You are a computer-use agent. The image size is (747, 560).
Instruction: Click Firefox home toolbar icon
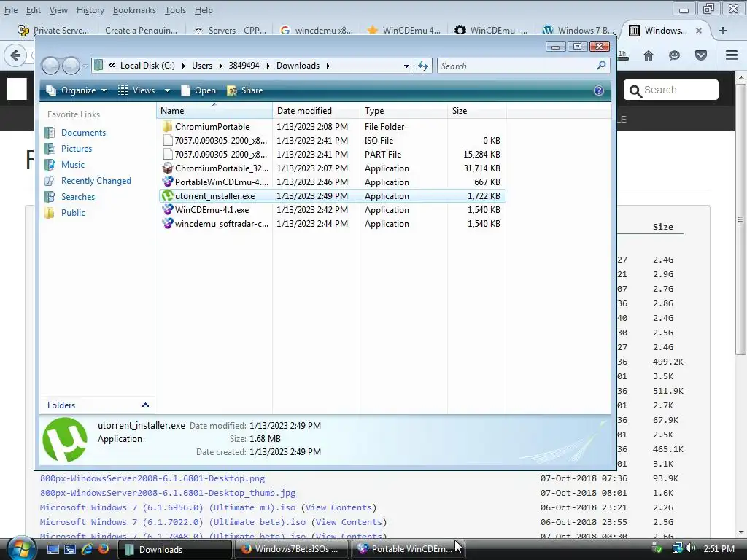[x=649, y=55]
